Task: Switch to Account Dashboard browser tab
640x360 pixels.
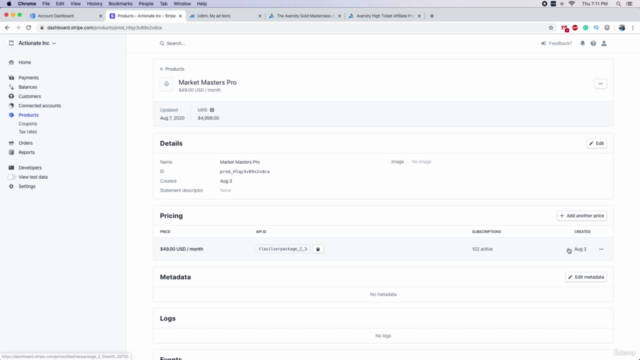Action: click(x=65, y=16)
